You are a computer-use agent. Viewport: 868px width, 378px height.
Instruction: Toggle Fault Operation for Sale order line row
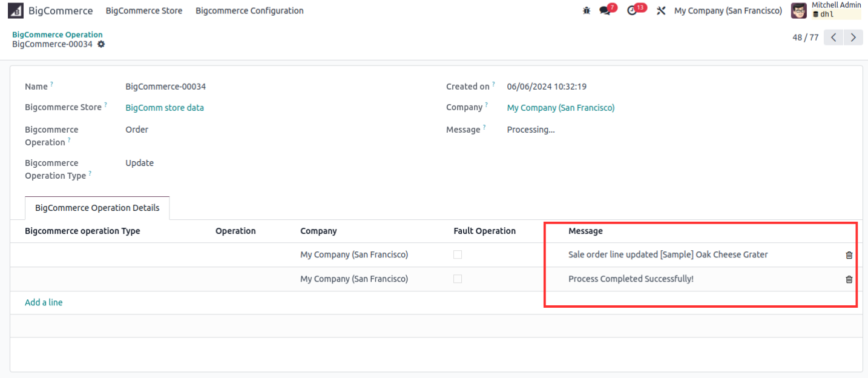click(458, 255)
